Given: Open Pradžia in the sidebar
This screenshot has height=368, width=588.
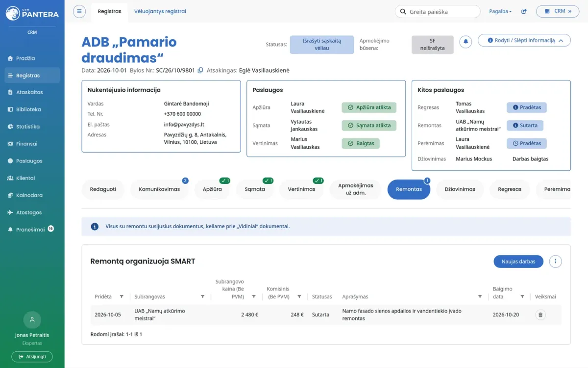Looking at the screenshot, I should pos(32,58).
